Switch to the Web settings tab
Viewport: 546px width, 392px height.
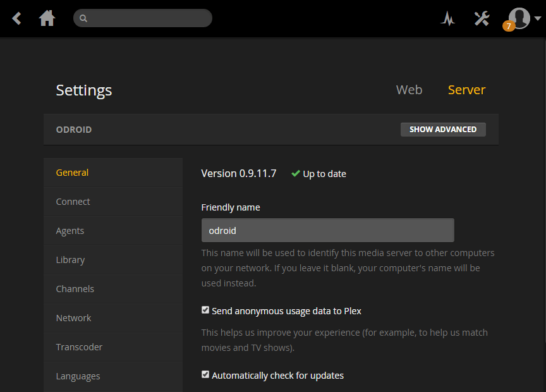[409, 90]
